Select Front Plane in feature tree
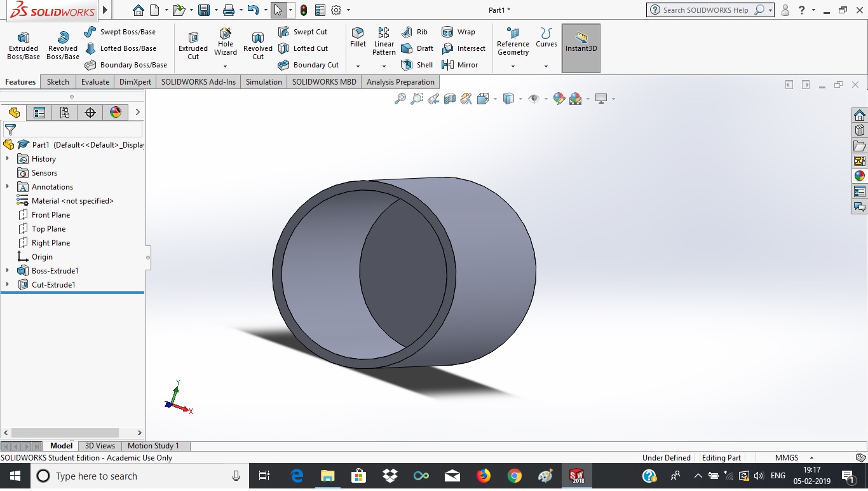This screenshot has width=868, height=491. (51, 215)
